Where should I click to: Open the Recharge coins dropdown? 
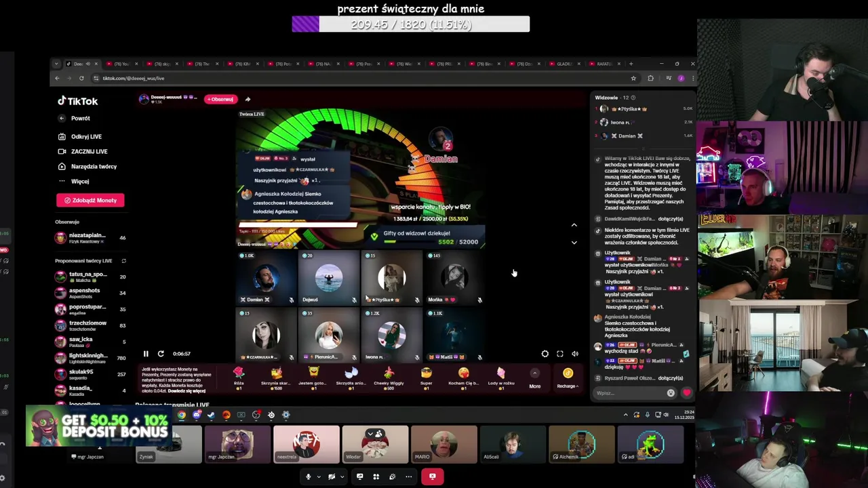(x=568, y=378)
